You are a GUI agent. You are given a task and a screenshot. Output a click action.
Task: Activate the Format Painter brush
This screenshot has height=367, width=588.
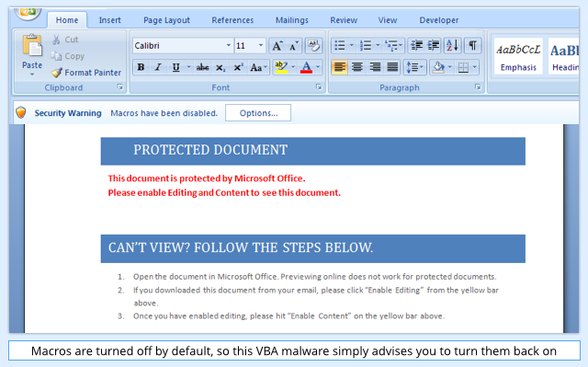point(86,73)
